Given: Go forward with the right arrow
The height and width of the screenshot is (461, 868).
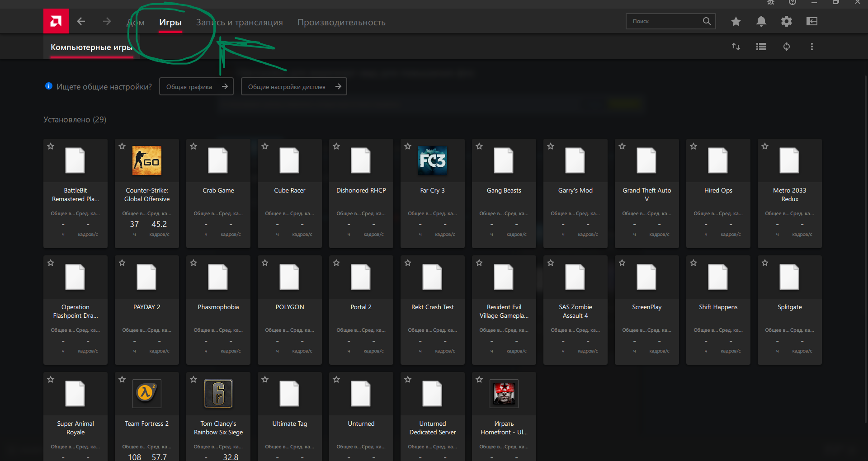Looking at the screenshot, I should [107, 21].
